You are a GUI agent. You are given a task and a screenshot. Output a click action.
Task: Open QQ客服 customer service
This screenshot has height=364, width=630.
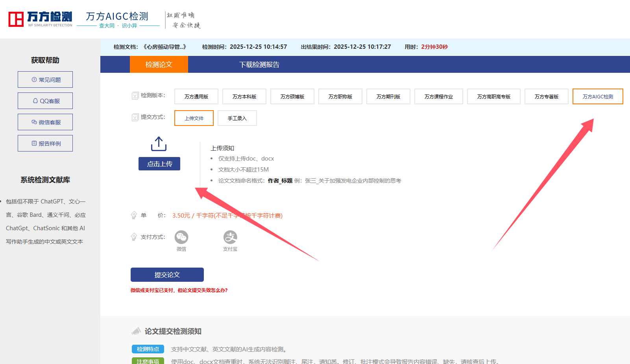(45, 100)
